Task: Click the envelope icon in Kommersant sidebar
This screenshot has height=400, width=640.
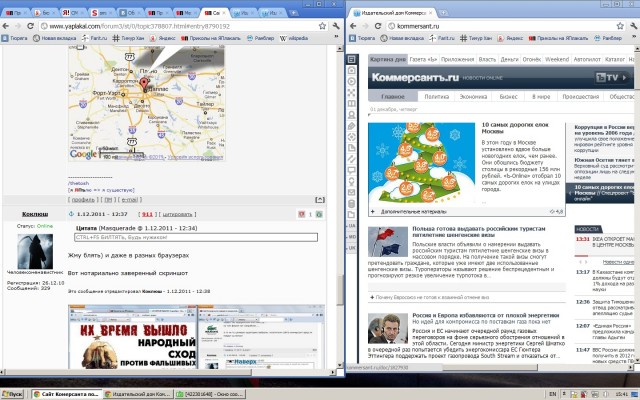Action: 351,192
